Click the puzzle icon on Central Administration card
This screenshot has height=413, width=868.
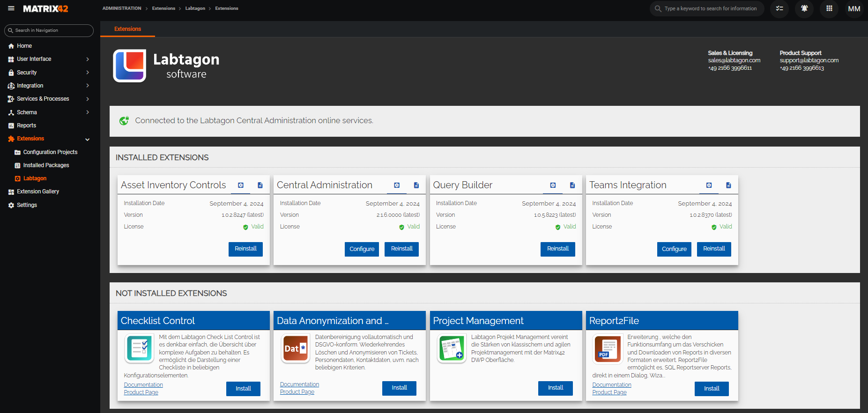coord(397,185)
